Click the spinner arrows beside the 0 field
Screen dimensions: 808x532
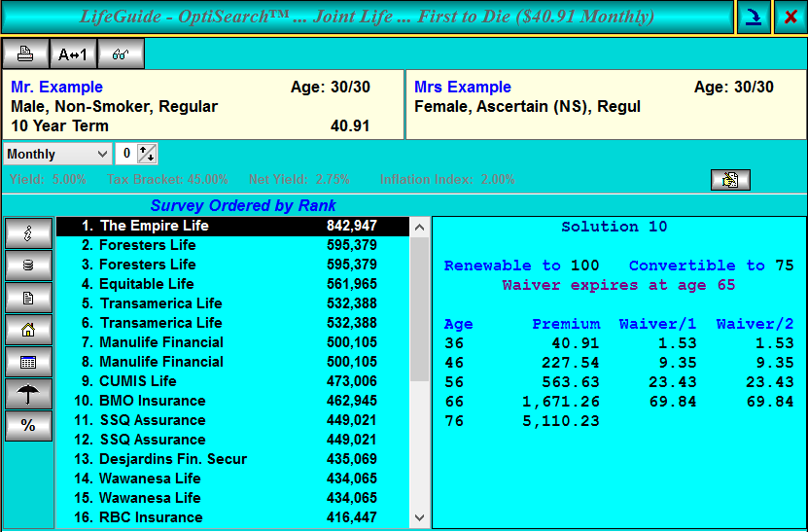(147, 154)
